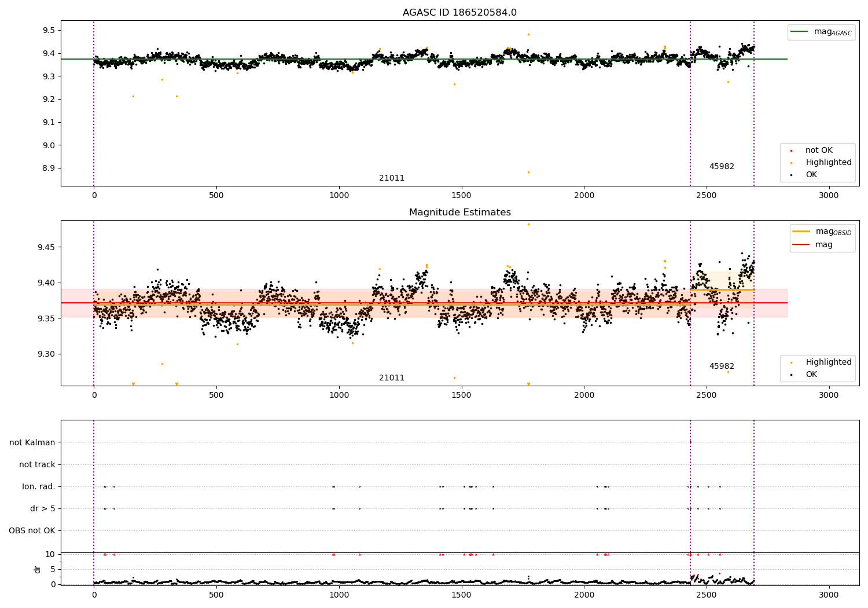Click the "OBS not OK" row label
The width and height of the screenshot is (868, 608).
[x=32, y=531]
